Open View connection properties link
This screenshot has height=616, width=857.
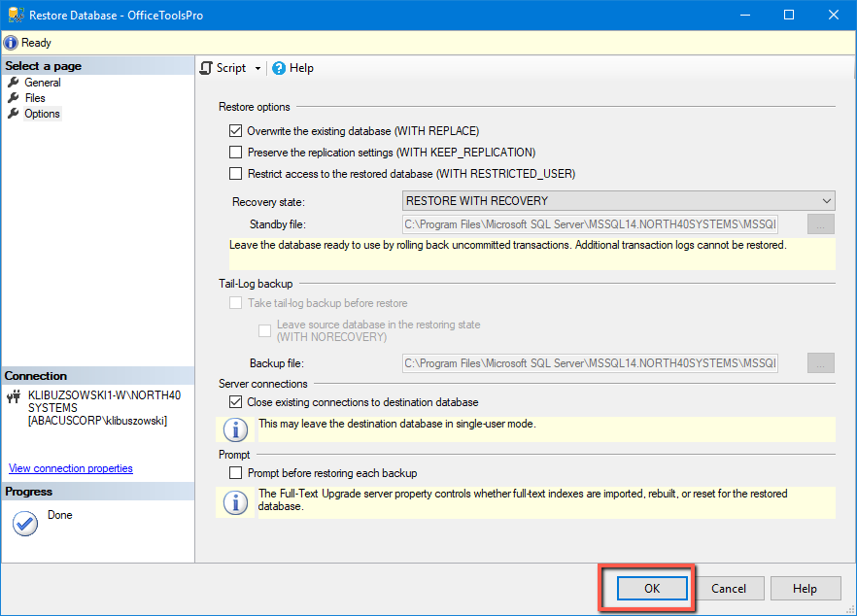[71, 468]
